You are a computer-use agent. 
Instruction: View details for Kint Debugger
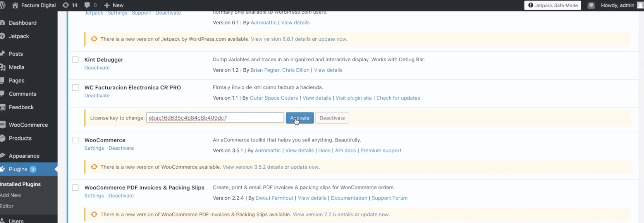click(328, 70)
